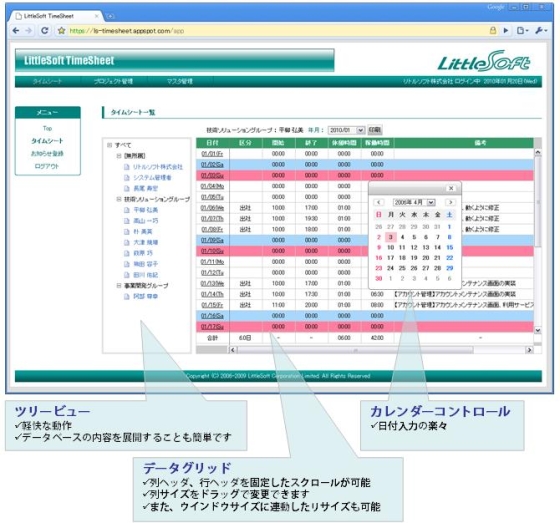Pick highlighted day 3 in the calendar's second week
560x523 pixels.
391,237
